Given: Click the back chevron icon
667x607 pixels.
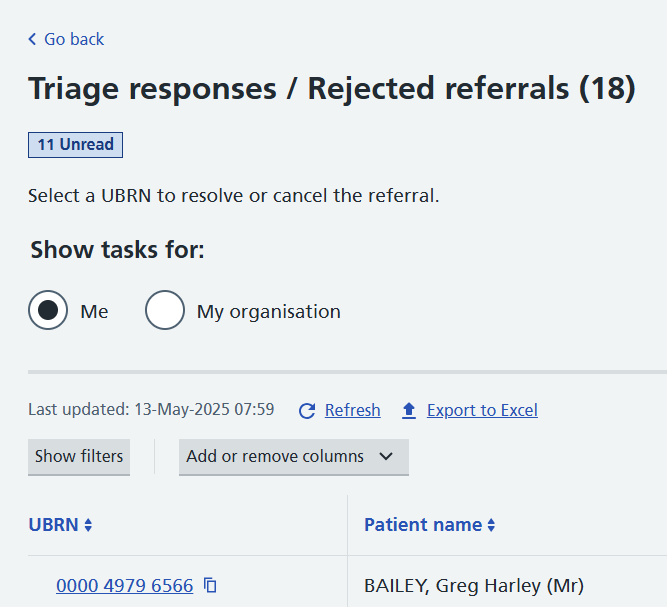Looking at the screenshot, I should click(32, 39).
